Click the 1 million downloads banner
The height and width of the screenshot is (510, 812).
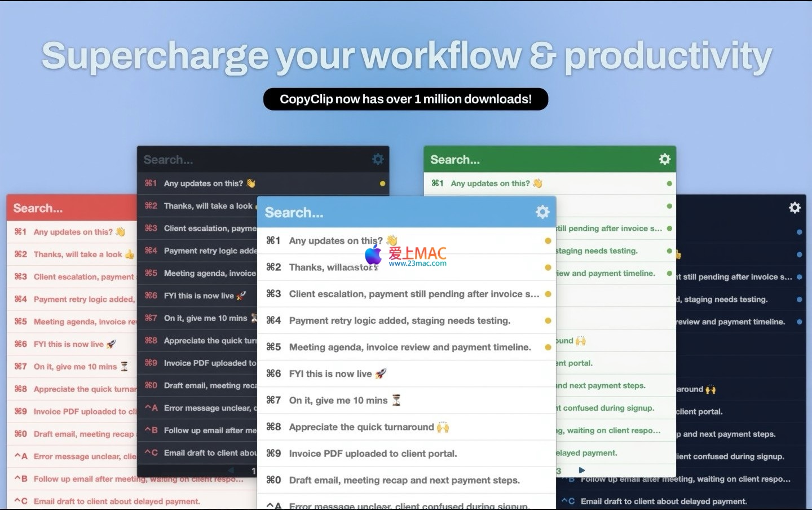click(x=405, y=99)
